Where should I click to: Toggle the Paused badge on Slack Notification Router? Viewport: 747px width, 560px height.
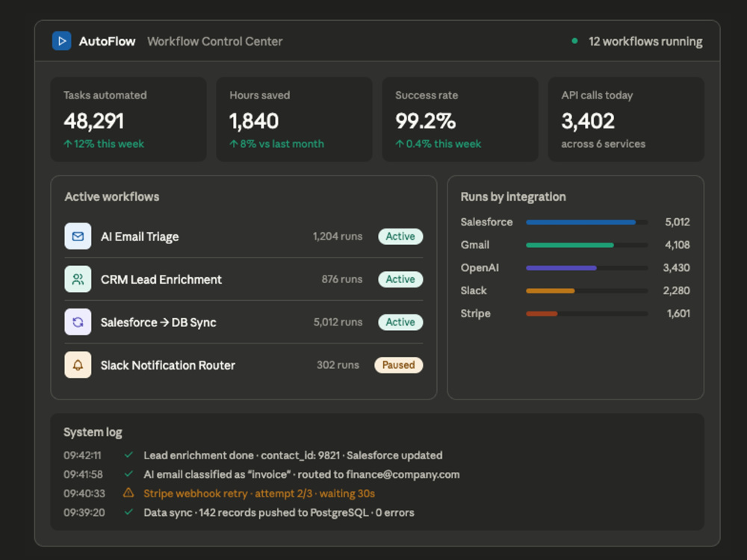click(398, 365)
